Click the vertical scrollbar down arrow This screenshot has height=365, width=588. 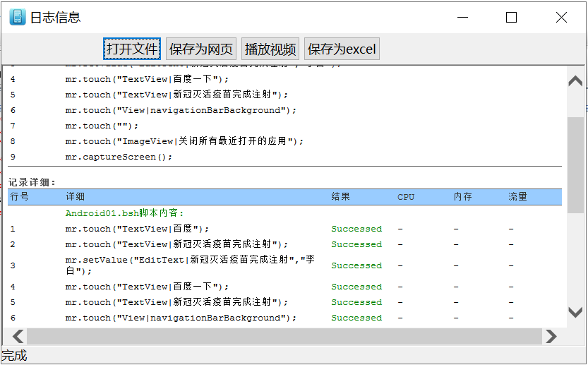(x=576, y=311)
